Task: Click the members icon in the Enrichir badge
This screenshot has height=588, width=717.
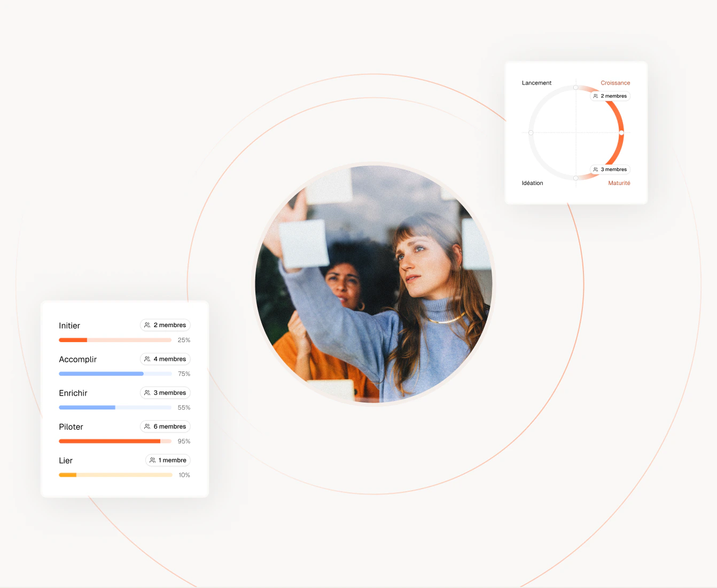Action: point(147,393)
